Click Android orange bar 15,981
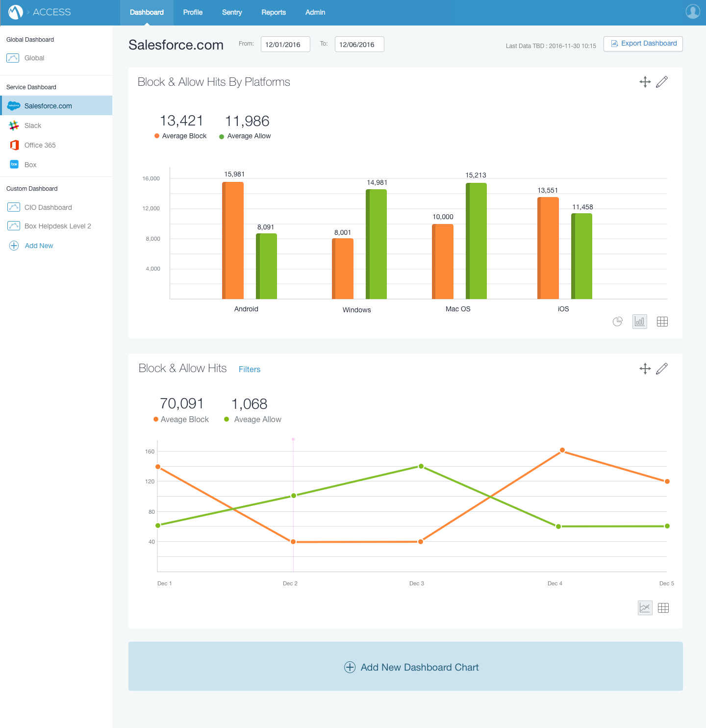 [x=233, y=240]
